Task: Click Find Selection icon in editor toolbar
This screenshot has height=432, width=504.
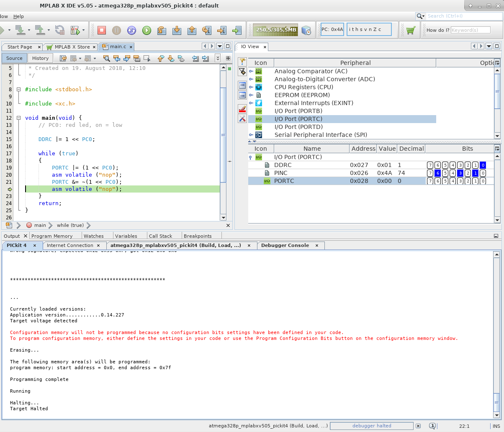Action: 107,58
